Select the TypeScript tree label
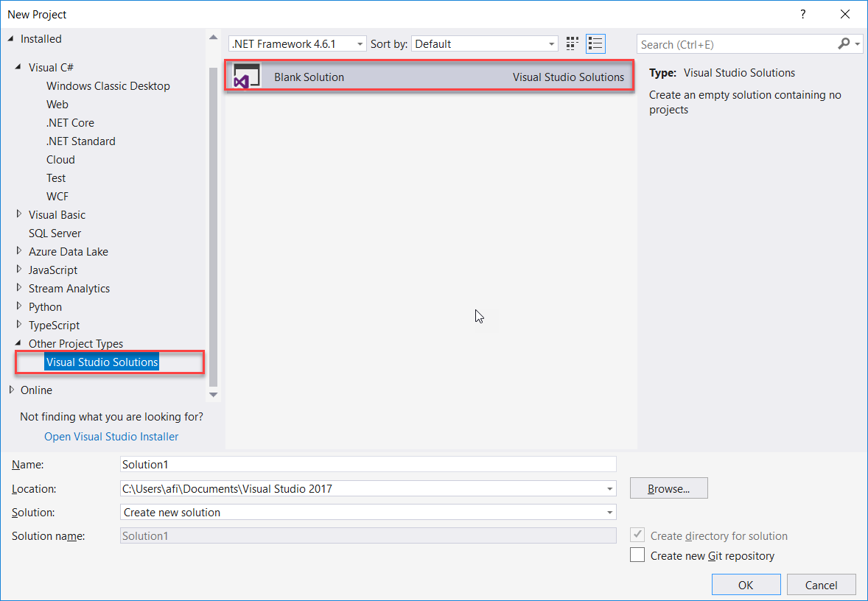 coord(55,326)
